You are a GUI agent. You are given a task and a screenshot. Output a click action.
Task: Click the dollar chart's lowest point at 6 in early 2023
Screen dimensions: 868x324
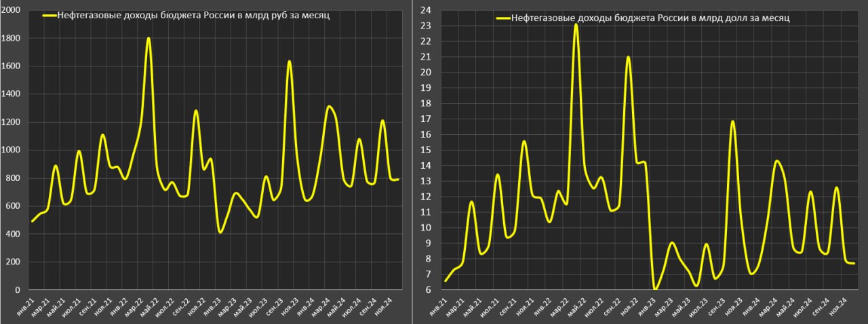[655, 289]
